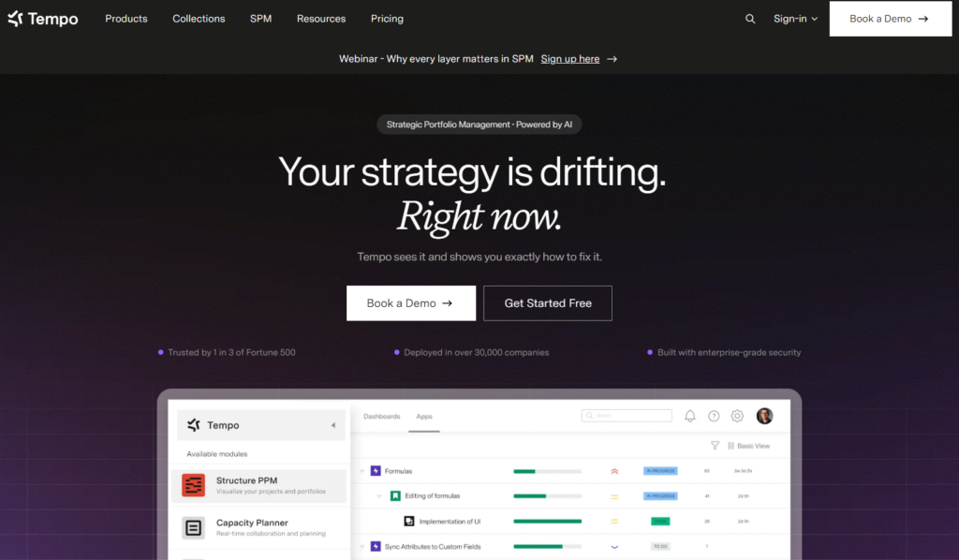Image resolution: width=959 pixels, height=560 pixels.
Task: Switch to the Dashboards tab
Action: tap(382, 417)
